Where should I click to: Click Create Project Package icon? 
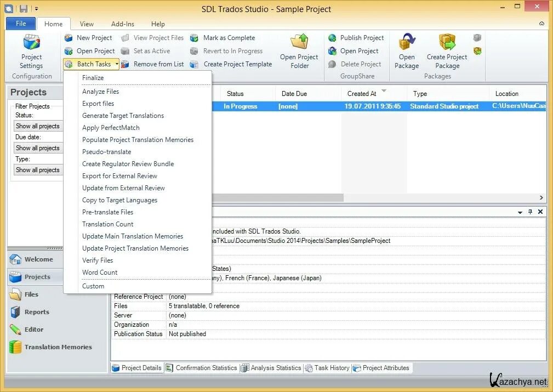(x=447, y=42)
